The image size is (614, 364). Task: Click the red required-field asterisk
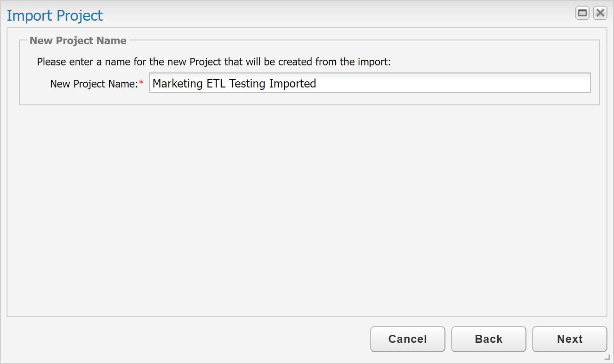click(141, 84)
